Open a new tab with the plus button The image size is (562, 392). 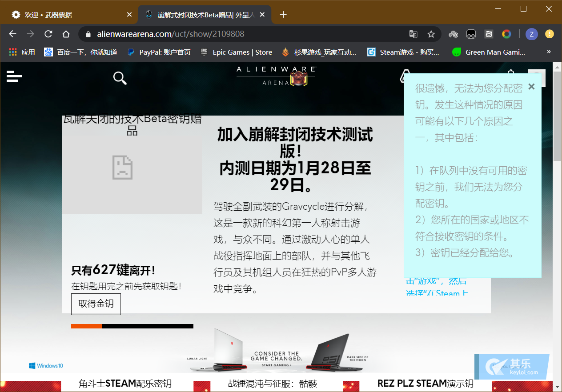coord(283,14)
